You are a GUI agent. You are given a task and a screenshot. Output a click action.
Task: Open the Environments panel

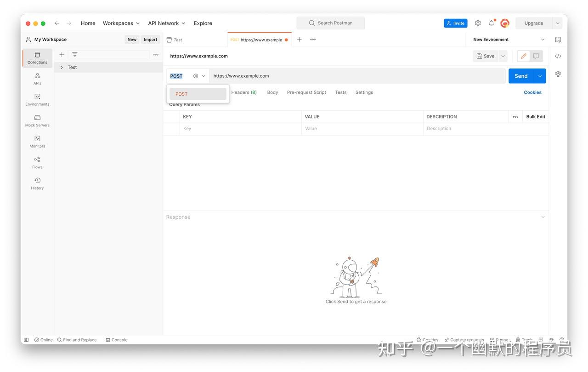[x=37, y=99]
